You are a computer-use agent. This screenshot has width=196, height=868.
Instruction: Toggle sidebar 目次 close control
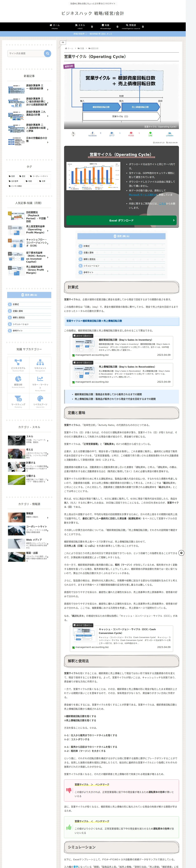click(29, 295)
